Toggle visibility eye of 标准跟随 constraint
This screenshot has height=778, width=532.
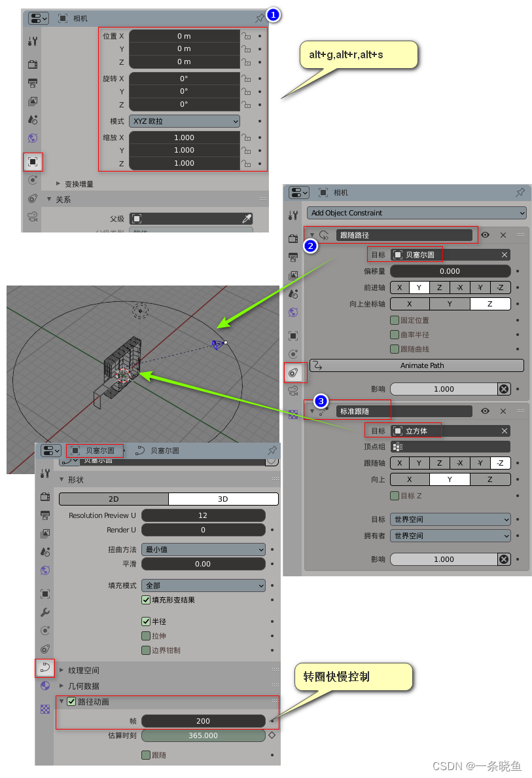486,411
